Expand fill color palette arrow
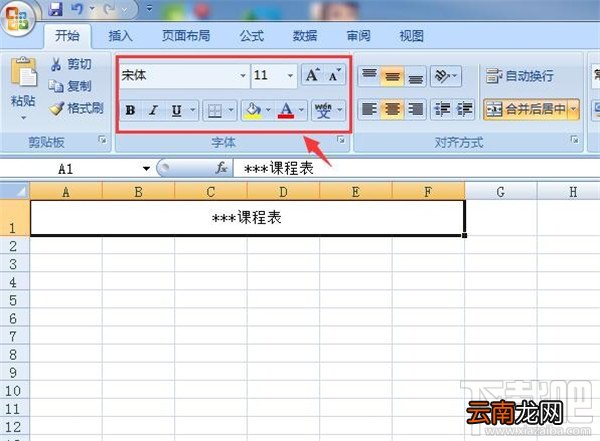This screenshot has width=600, height=441. [268, 110]
